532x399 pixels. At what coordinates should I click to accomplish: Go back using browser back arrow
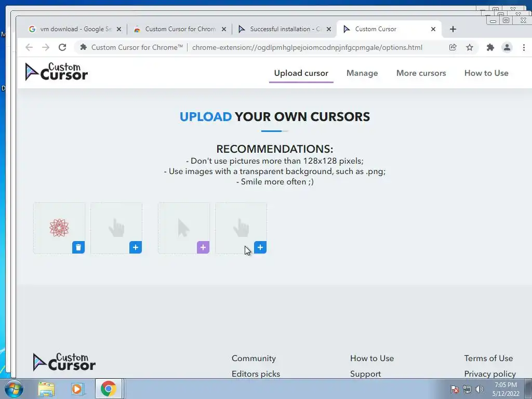coord(29,47)
